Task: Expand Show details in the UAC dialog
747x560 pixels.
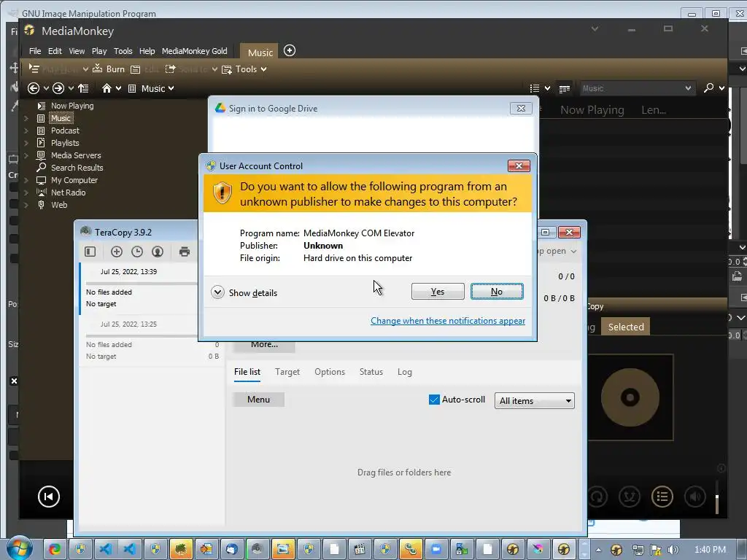Action: (244, 292)
